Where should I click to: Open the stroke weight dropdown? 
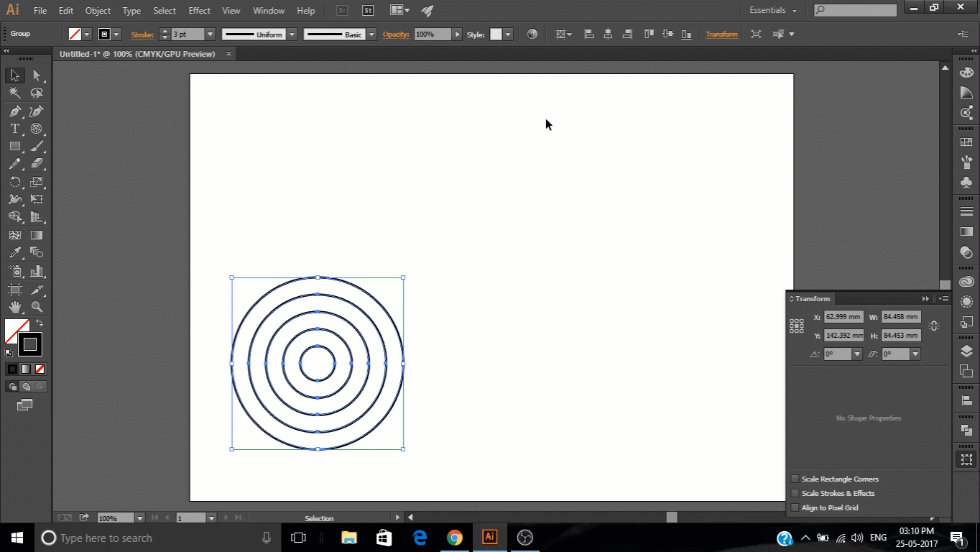click(209, 34)
